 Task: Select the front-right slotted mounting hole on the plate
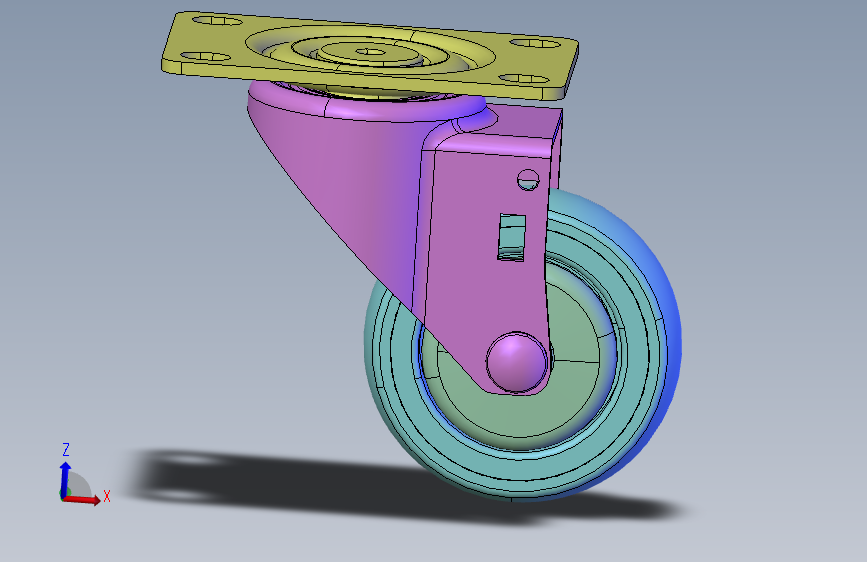[x=524, y=79]
